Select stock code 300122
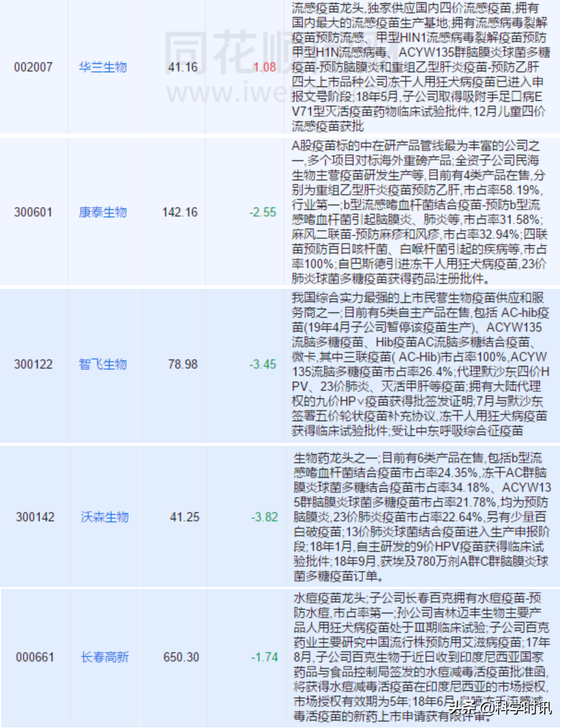 click(34, 364)
